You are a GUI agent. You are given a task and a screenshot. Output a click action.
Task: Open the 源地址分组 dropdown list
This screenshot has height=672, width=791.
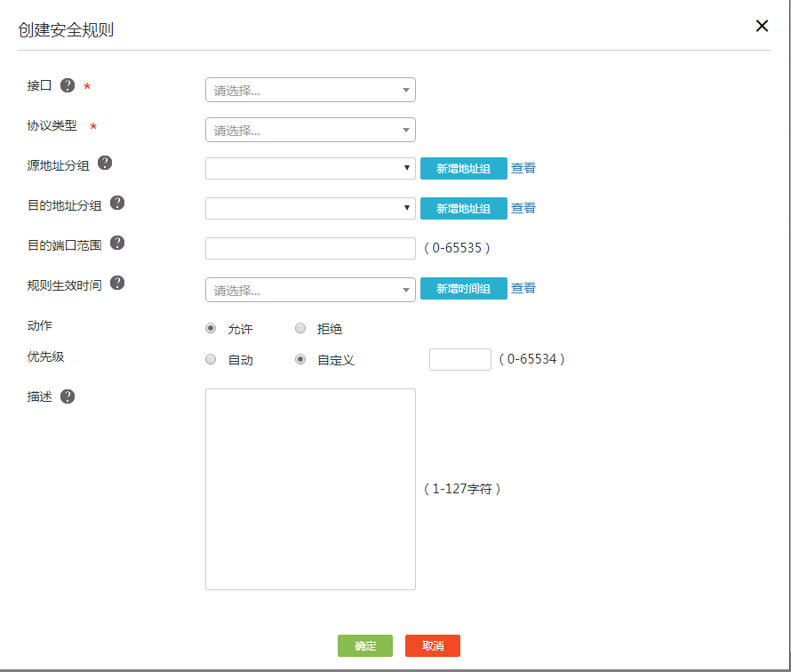point(310,168)
